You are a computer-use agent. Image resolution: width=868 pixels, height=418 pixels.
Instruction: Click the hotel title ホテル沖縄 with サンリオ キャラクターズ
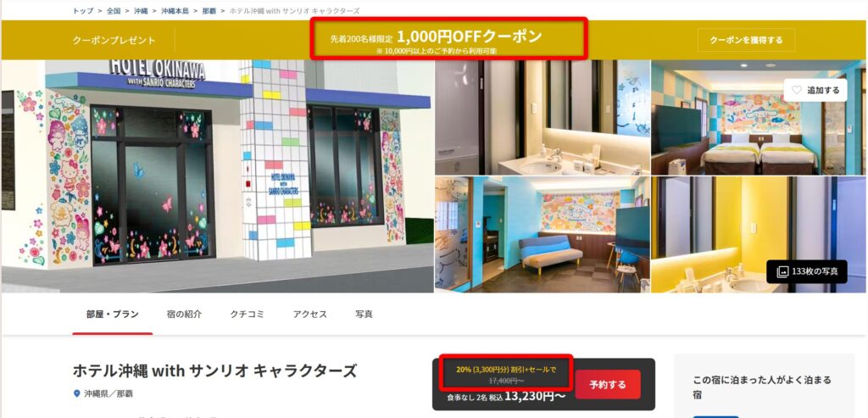214,371
